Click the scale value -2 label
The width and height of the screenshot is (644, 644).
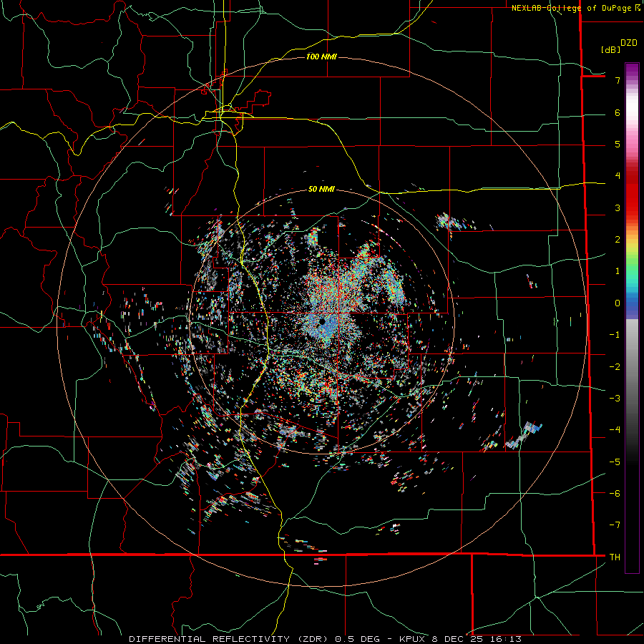(x=615, y=367)
